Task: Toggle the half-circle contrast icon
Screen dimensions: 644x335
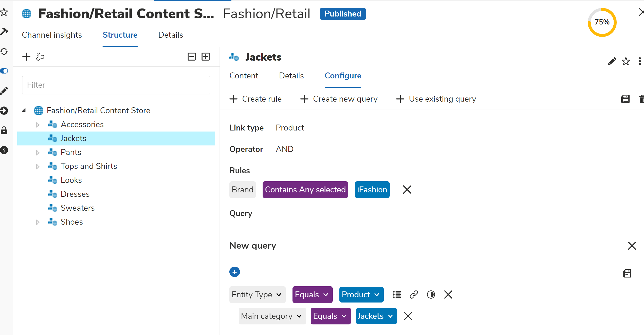Action: tap(431, 295)
